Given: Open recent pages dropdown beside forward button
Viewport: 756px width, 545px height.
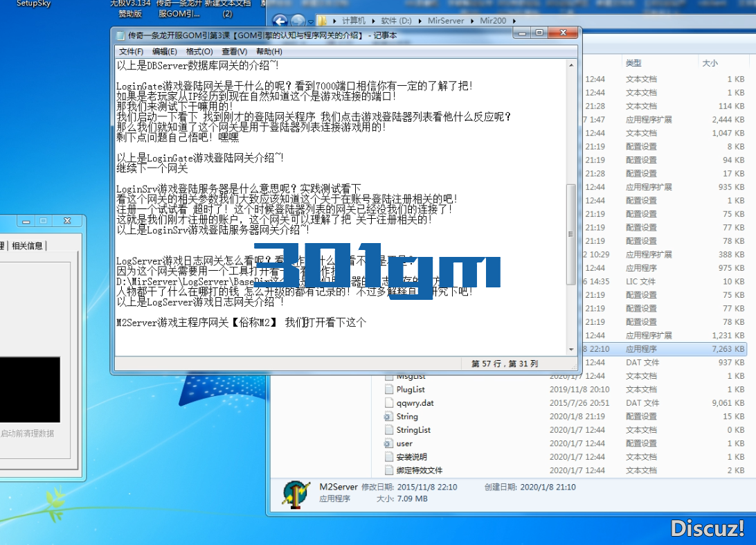Looking at the screenshot, I should click(x=310, y=21).
